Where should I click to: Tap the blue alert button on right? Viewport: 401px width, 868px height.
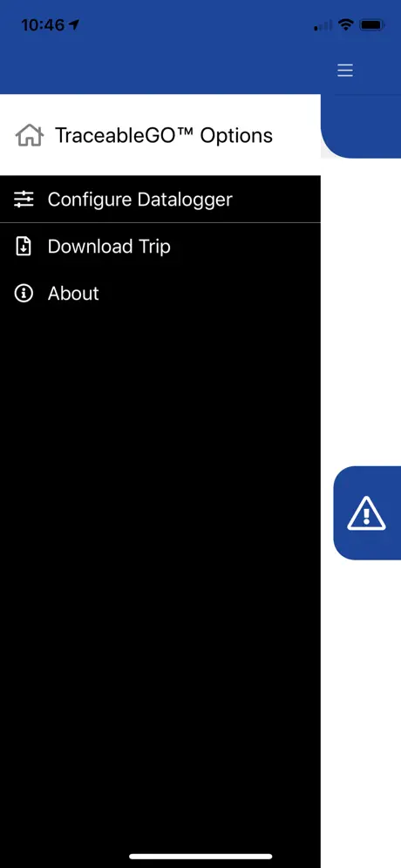point(367,512)
